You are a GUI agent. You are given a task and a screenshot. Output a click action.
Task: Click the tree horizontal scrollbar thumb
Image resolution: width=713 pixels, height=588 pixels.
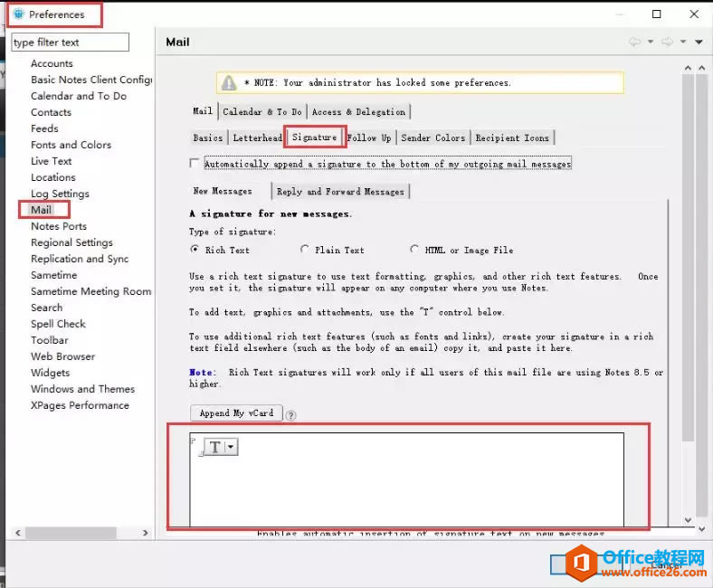71,533
